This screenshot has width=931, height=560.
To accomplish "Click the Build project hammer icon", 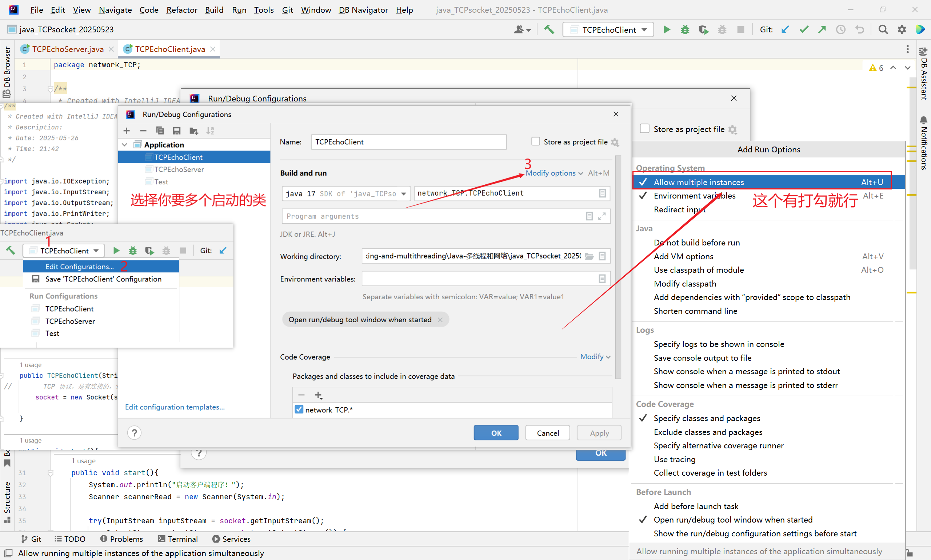I will (549, 29).
